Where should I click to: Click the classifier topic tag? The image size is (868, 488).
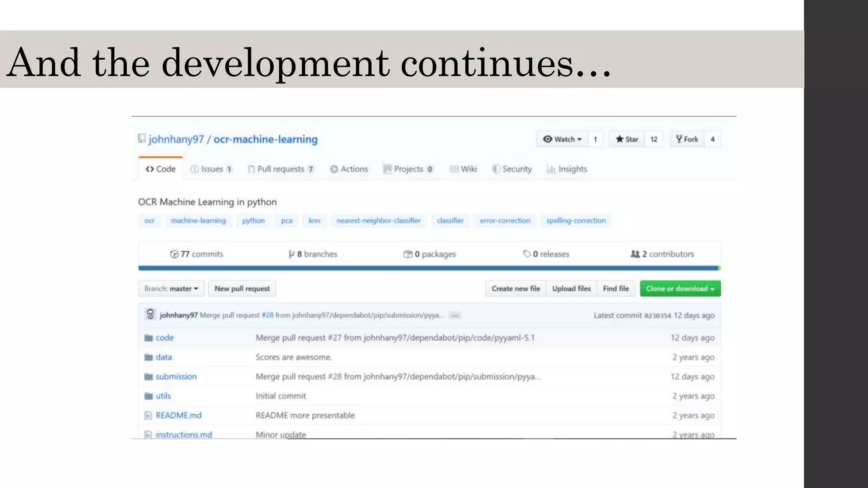click(450, 221)
